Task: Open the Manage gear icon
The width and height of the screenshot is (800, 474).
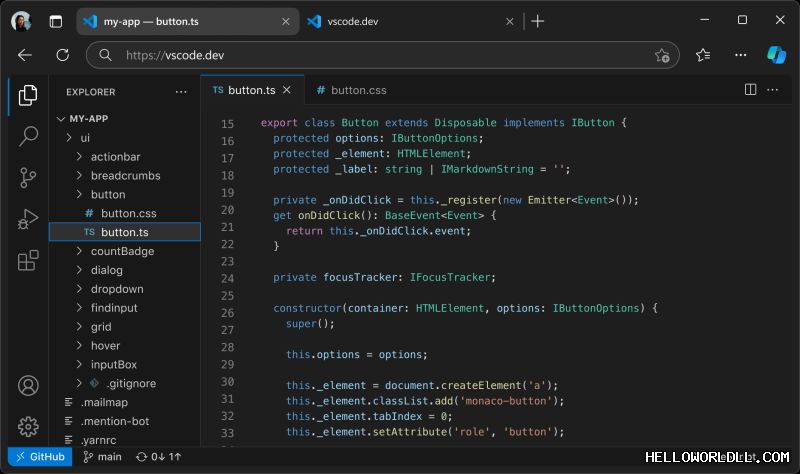Action: tap(28, 426)
